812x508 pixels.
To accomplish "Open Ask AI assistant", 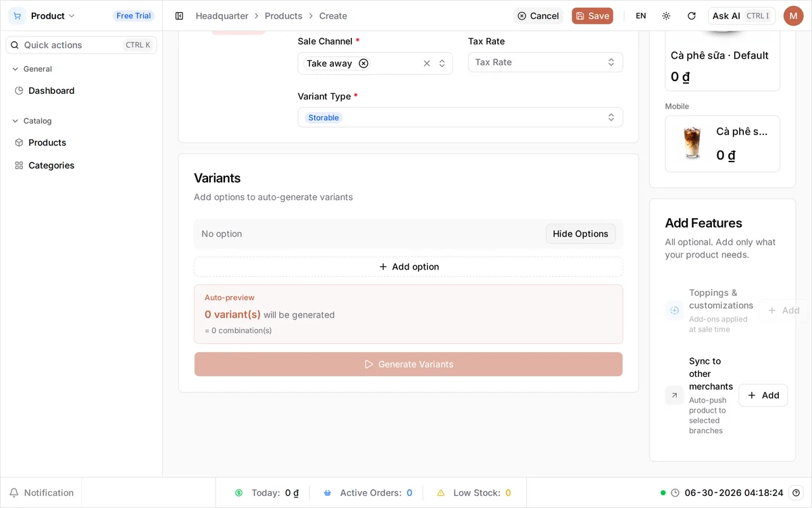I will tap(742, 16).
